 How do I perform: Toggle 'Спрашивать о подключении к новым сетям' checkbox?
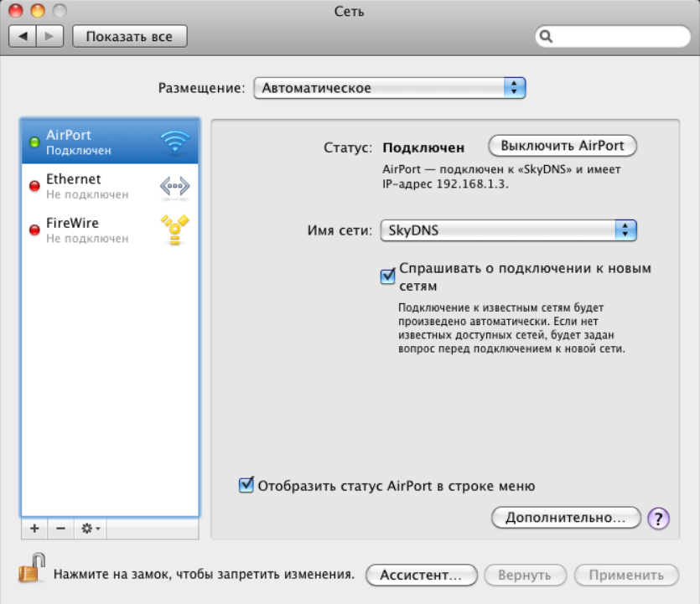pos(388,276)
